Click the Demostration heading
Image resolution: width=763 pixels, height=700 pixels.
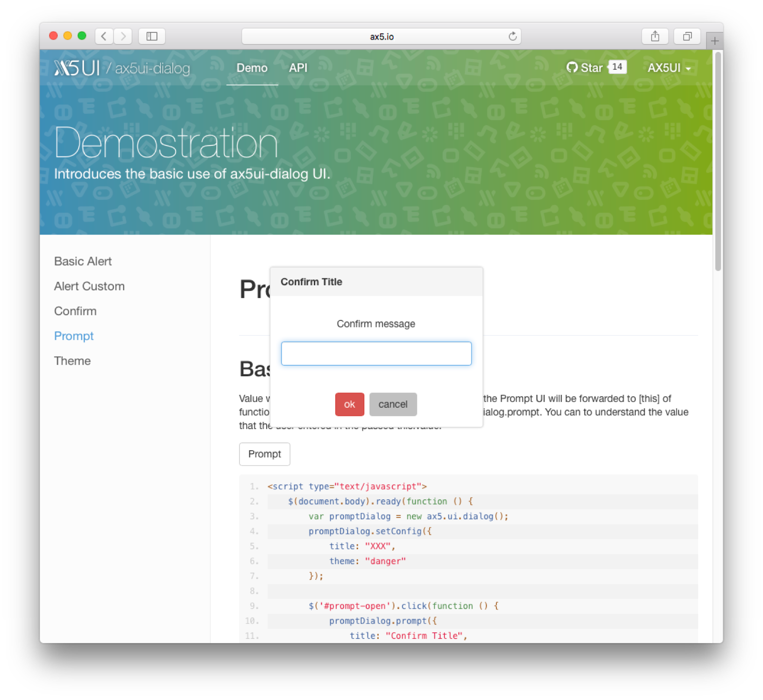tap(166, 143)
